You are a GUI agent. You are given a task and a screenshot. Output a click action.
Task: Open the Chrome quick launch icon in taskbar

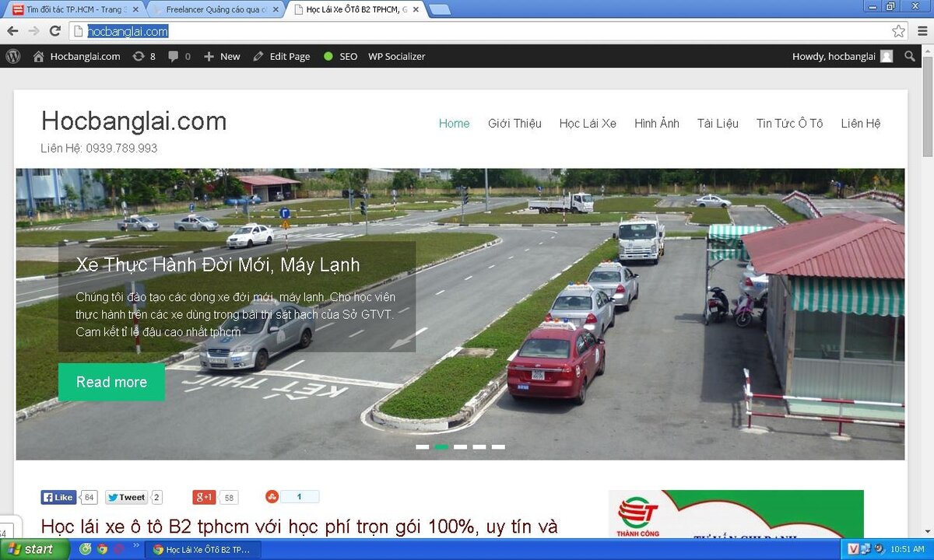102,549
